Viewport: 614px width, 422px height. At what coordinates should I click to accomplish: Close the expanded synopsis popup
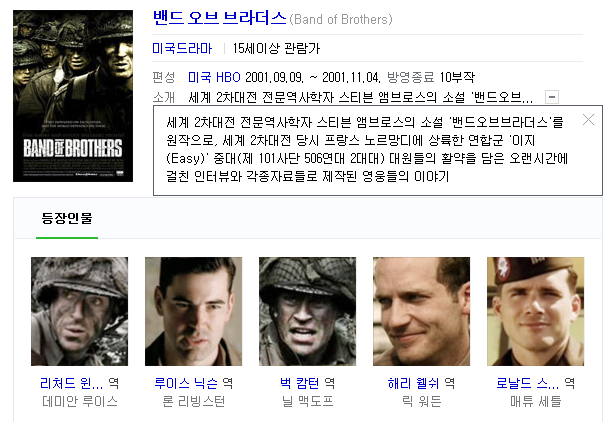coord(588,119)
